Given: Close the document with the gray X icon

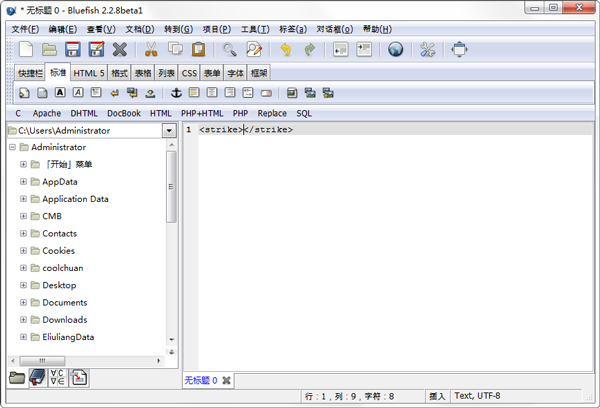Looking at the screenshot, I should [x=120, y=49].
